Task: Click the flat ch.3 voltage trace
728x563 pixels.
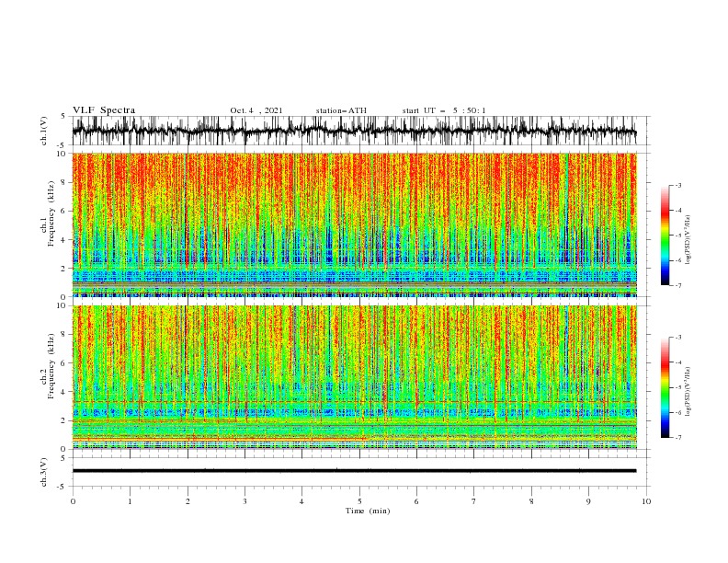Action: [x=354, y=471]
